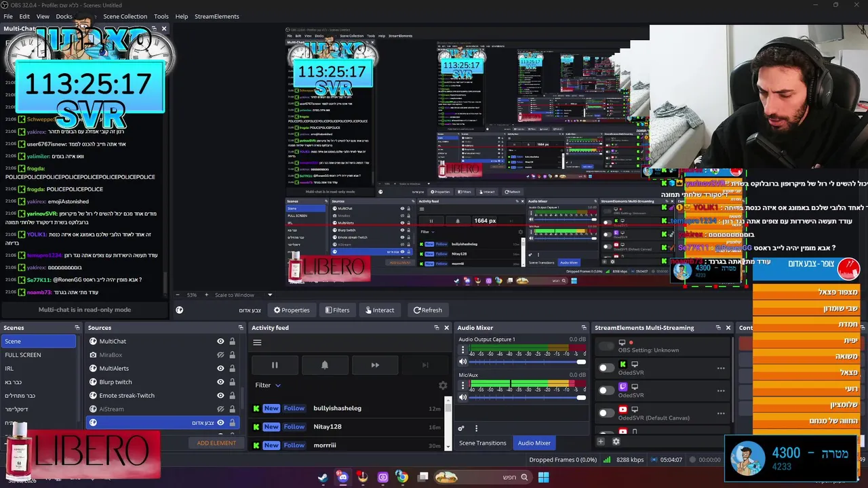Open more options for YouTube Default Canvas destination
This screenshot has width=868, height=488.
click(721, 413)
